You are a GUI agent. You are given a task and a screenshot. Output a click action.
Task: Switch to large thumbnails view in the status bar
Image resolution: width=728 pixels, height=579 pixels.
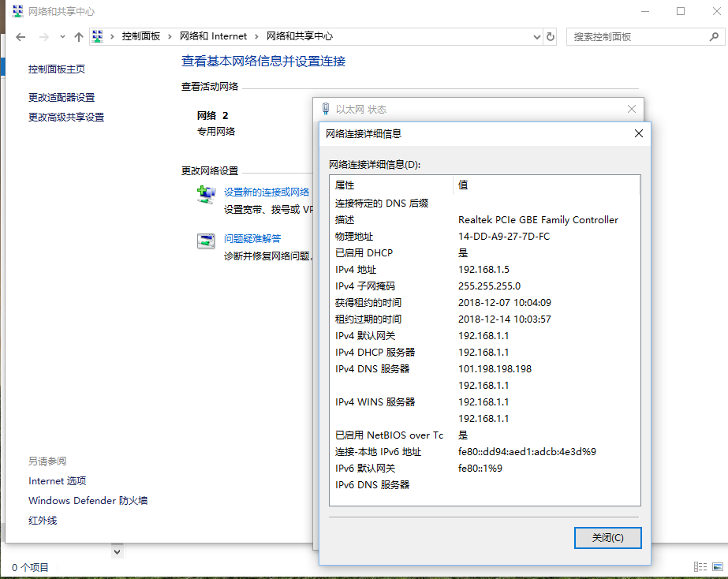tap(716, 566)
